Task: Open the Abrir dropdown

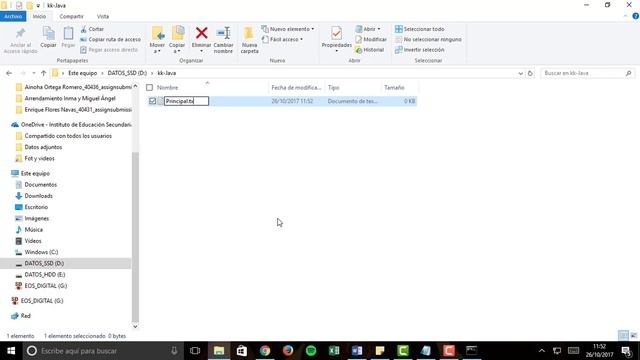Action: [x=368, y=29]
